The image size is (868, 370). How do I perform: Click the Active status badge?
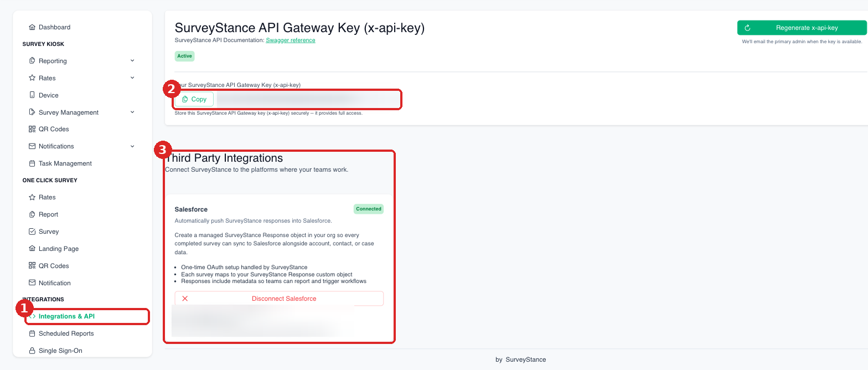[184, 56]
